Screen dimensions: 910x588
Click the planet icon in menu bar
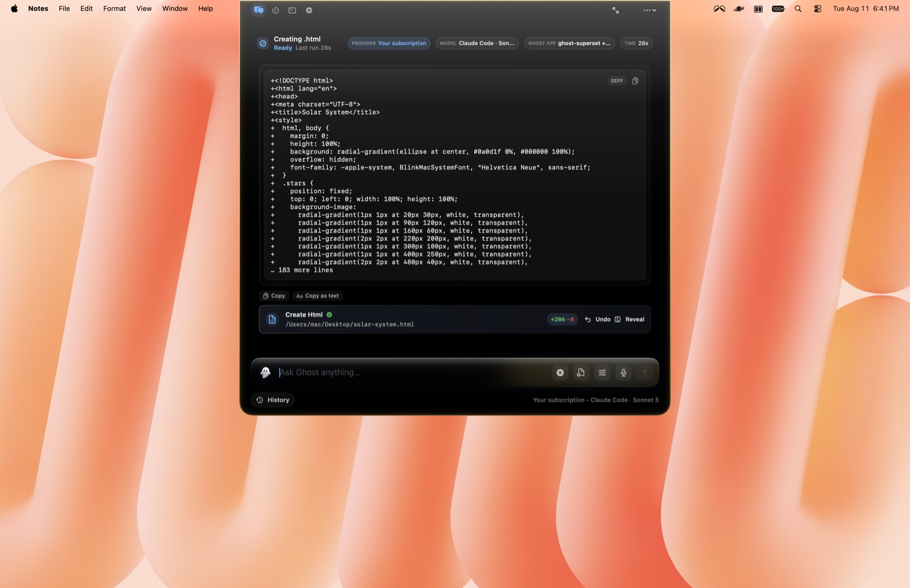(x=739, y=9)
